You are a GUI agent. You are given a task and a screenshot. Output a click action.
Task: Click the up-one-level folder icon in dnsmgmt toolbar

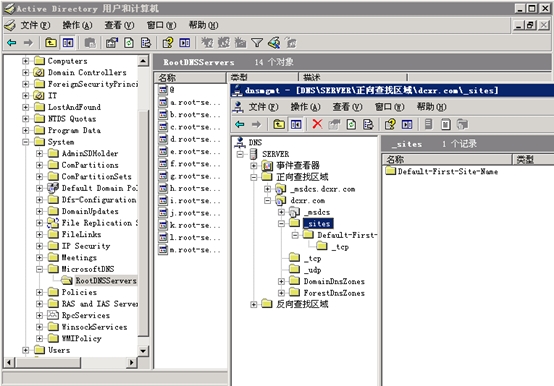pos(279,124)
